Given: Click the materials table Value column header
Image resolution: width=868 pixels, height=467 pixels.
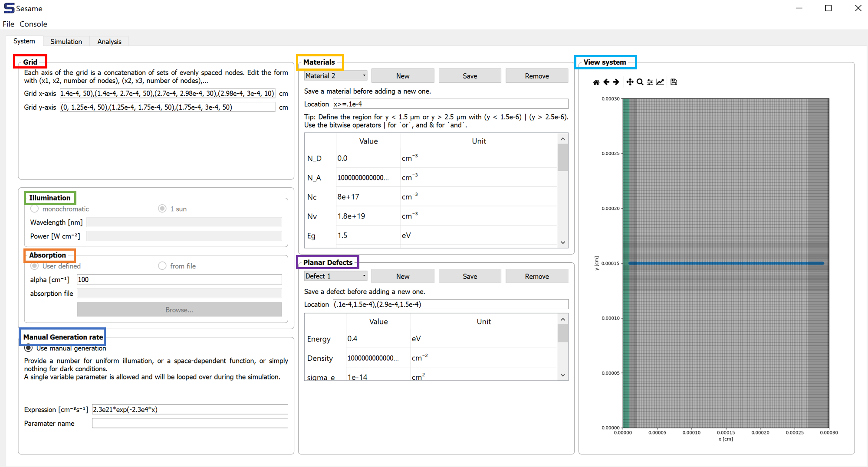Looking at the screenshot, I should [368, 141].
